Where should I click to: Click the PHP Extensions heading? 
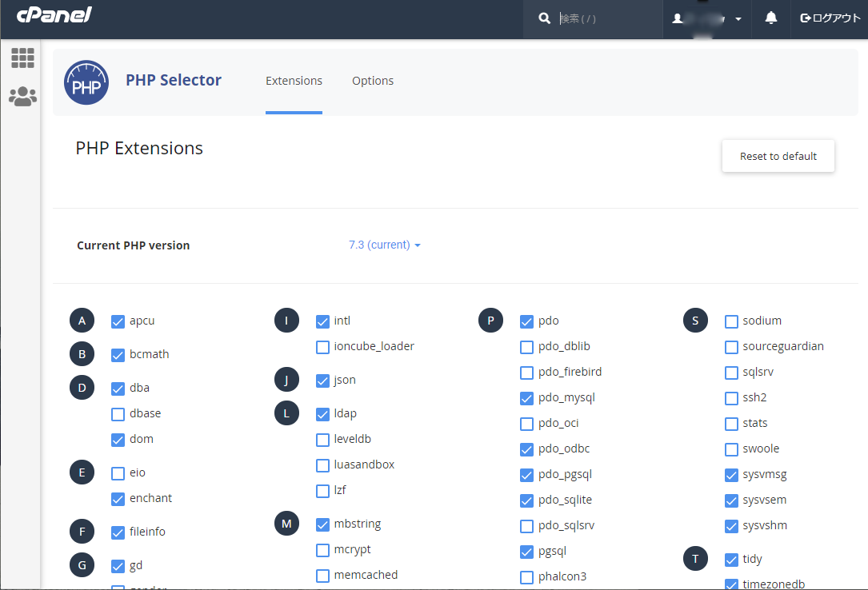pyautogui.click(x=139, y=148)
